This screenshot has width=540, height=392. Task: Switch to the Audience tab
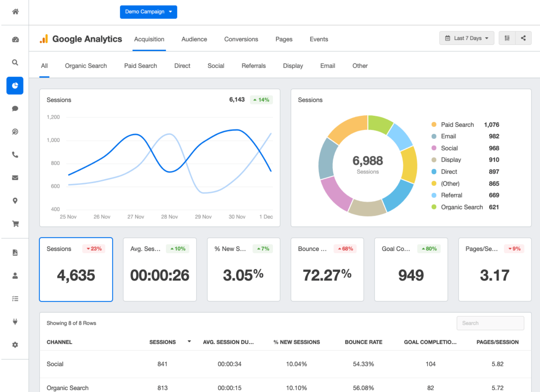(x=194, y=39)
